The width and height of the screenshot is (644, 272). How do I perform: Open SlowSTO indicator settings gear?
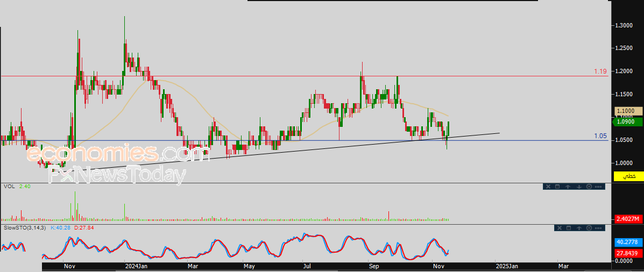[589, 228]
